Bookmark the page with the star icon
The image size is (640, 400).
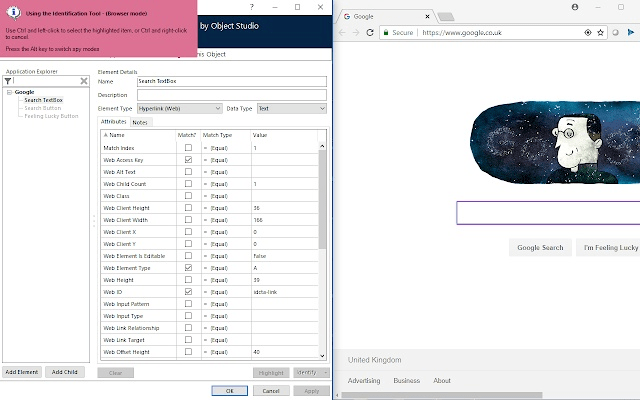pyautogui.click(x=600, y=33)
